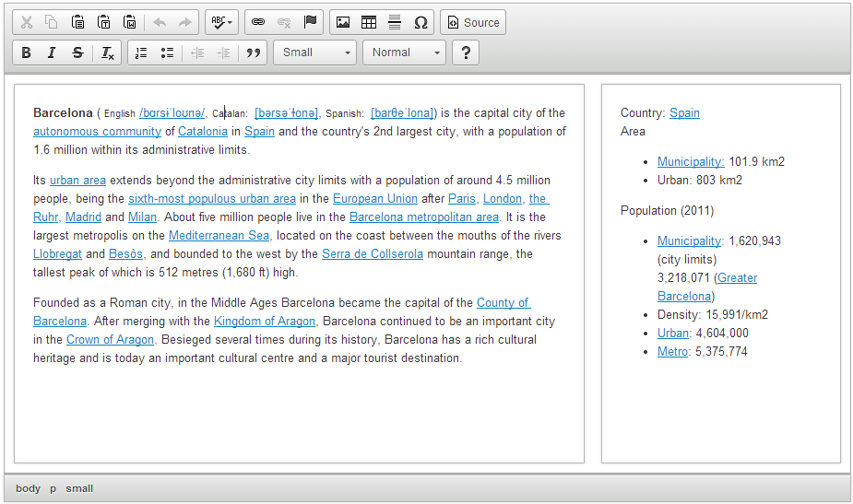Click the Special Character omega icon
The width and height of the screenshot is (853, 504).
pyautogui.click(x=421, y=22)
